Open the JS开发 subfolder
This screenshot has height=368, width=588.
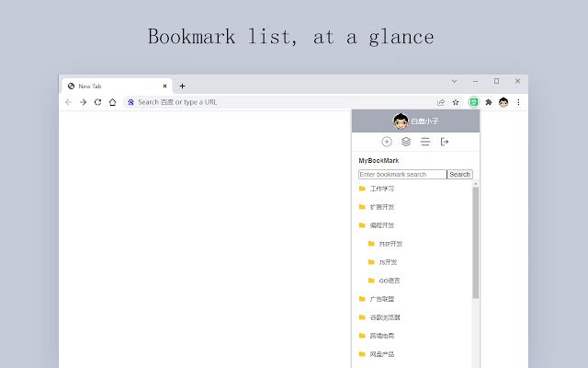tap(388, 262)
